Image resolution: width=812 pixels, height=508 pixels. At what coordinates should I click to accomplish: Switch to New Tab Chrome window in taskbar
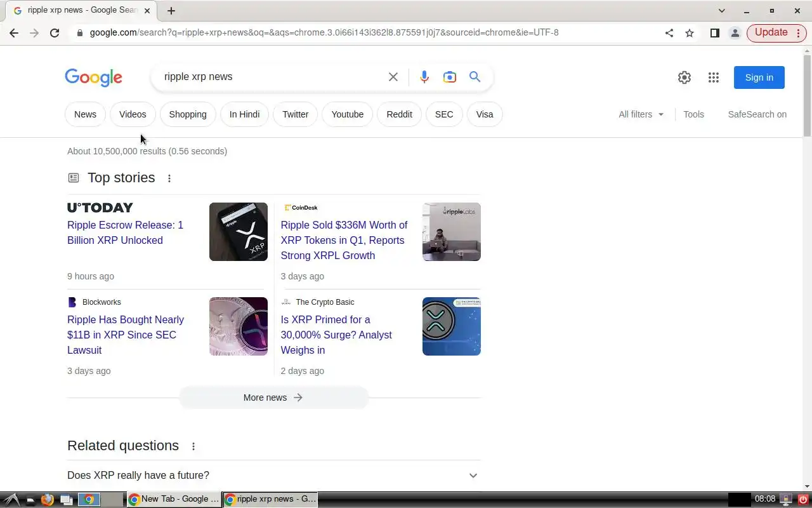(174, 499)
